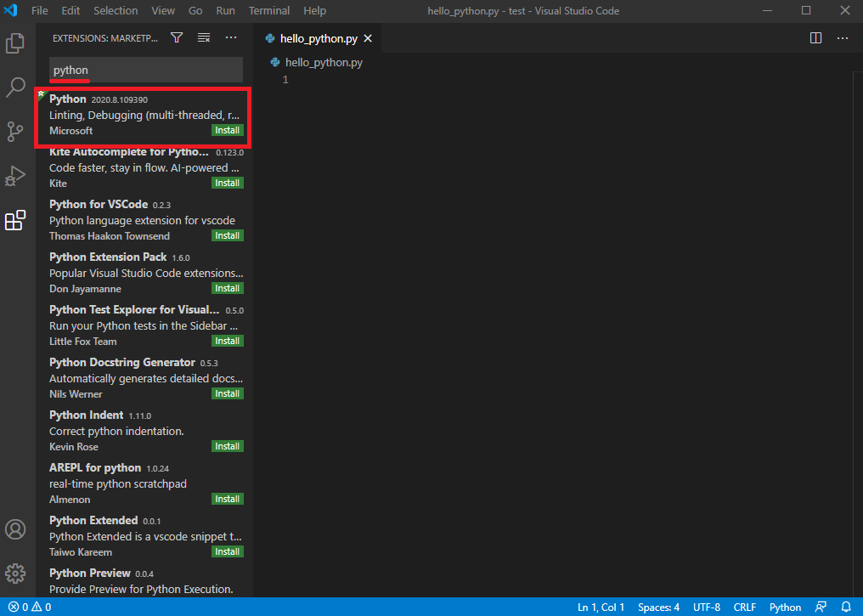Install AREPL for python

[x=228, y=500]
